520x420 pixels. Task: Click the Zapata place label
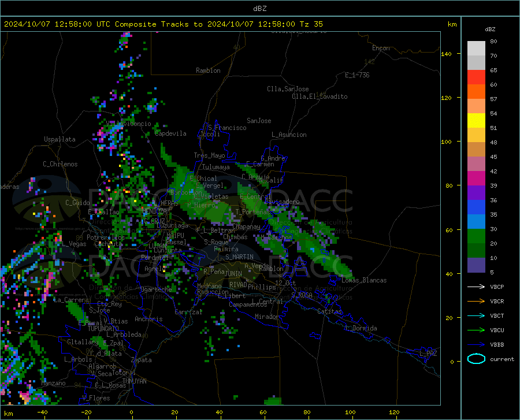tap(142, 360)
